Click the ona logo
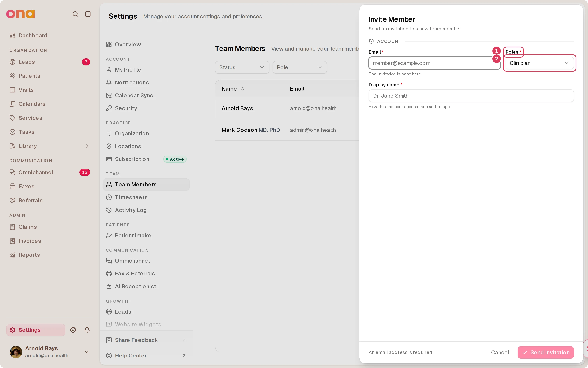Image resolution: width=588 pixels, height=368 pixels. click(20, 14)
